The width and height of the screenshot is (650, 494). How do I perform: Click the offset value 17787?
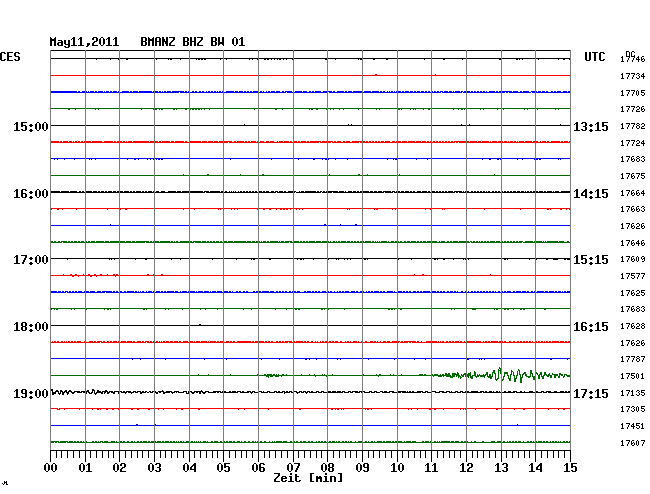click(633, 359)
